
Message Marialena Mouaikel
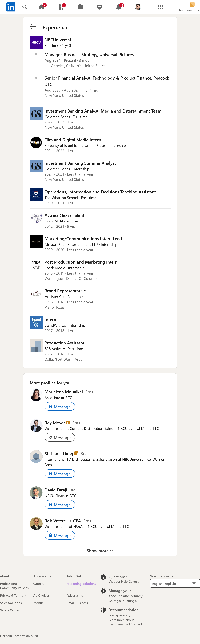60,407
